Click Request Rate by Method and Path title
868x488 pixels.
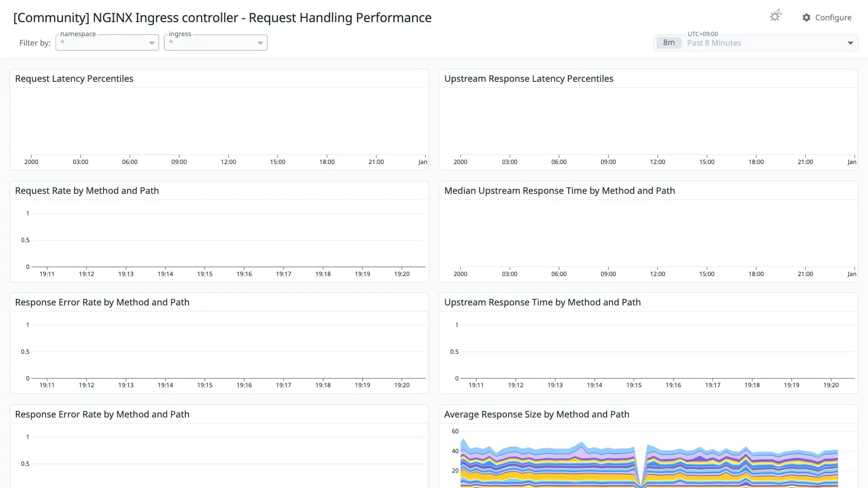[87, 191]
